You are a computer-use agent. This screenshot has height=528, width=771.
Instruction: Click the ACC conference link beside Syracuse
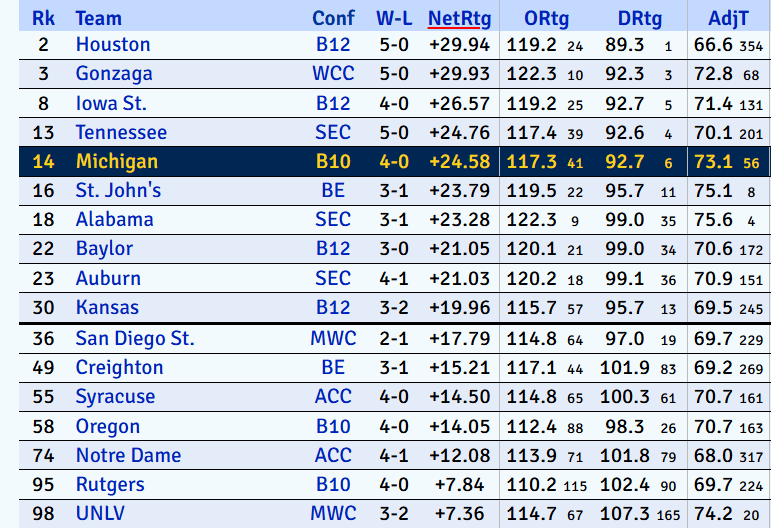click(333, 397)
